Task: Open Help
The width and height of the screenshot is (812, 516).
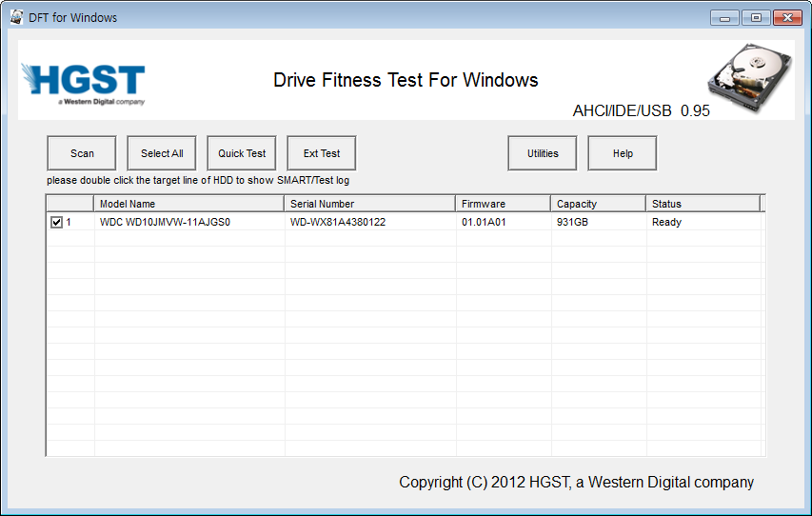Action: tap(623, 153)
